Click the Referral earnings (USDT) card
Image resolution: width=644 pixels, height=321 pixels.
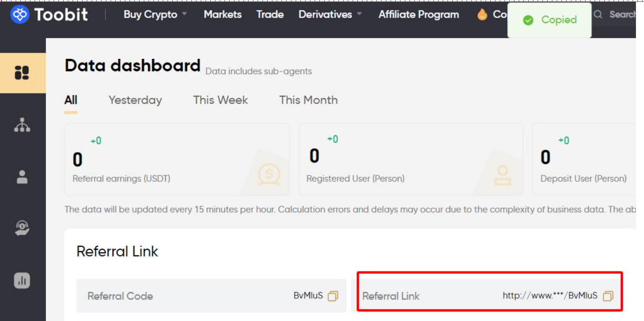(x=177, y=160)
